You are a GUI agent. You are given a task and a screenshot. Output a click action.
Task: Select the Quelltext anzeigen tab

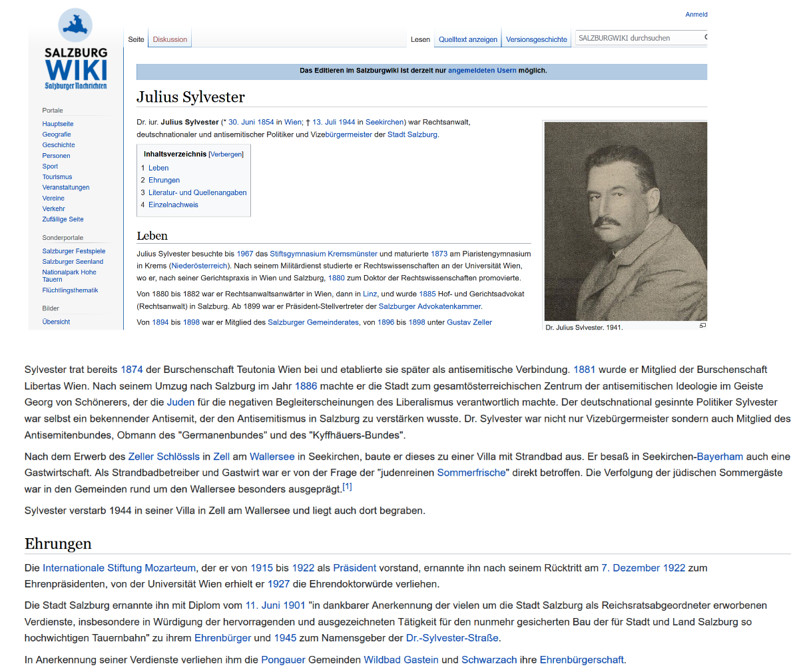467,39
